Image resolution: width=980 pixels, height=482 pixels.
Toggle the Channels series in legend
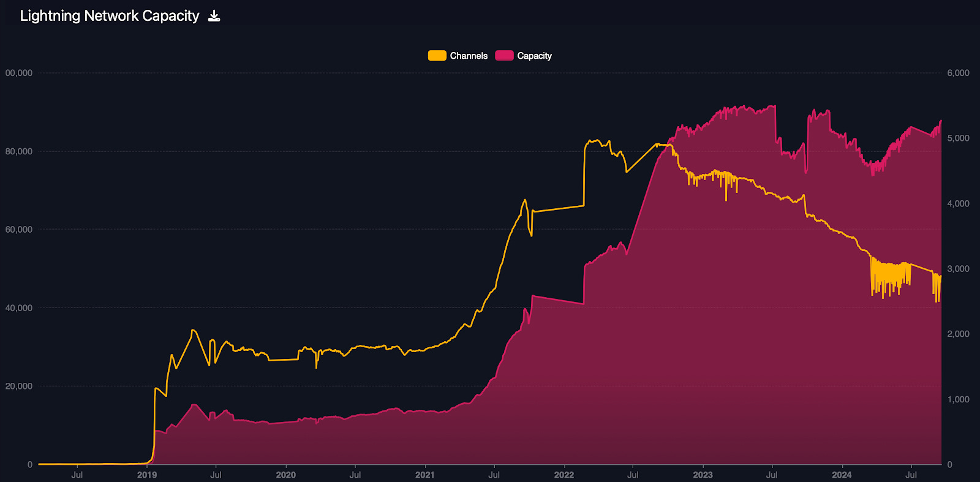(x=458, y=56)
